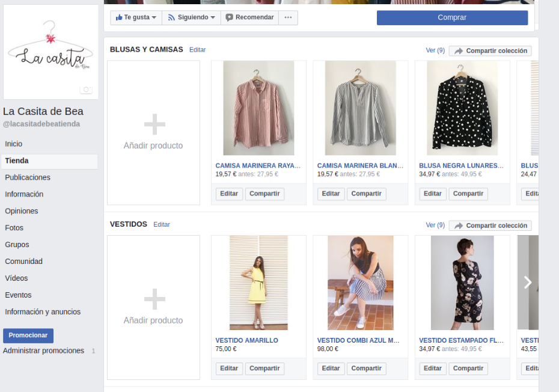Click the Recomendar button
The height and width of the screenshot is (392, 559).
coord(249,17)
